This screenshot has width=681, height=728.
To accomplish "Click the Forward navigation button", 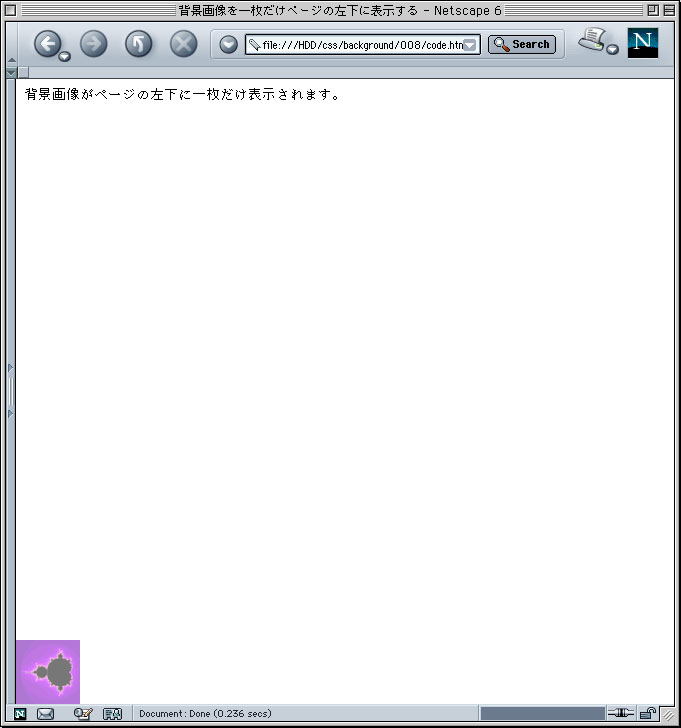I will [93, 43].
